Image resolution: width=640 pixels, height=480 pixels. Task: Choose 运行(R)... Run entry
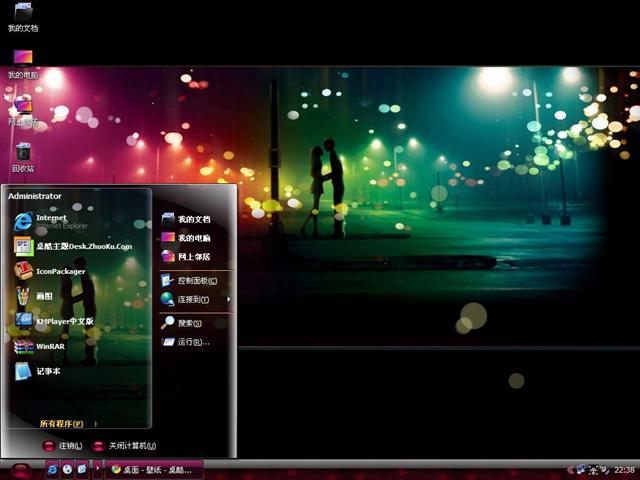[192, 342]
